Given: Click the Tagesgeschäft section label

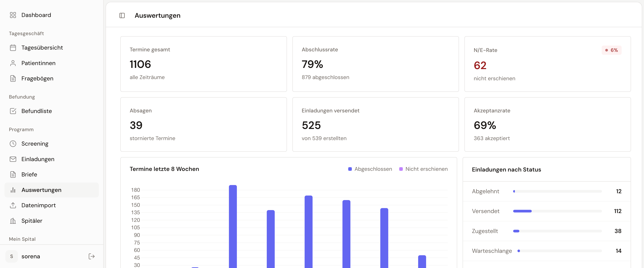Looking at the screenshot, I should tap(26, 33).
